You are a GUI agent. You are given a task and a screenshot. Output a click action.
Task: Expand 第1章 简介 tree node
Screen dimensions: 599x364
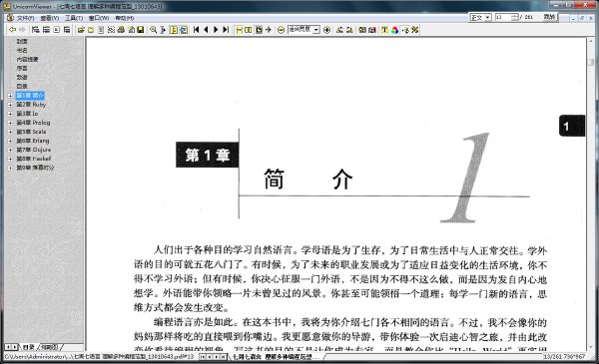click(10, 96)
